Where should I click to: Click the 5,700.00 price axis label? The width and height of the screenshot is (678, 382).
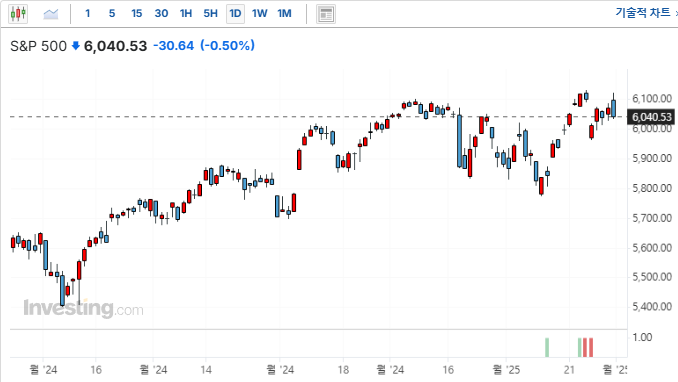coord(652,218)
